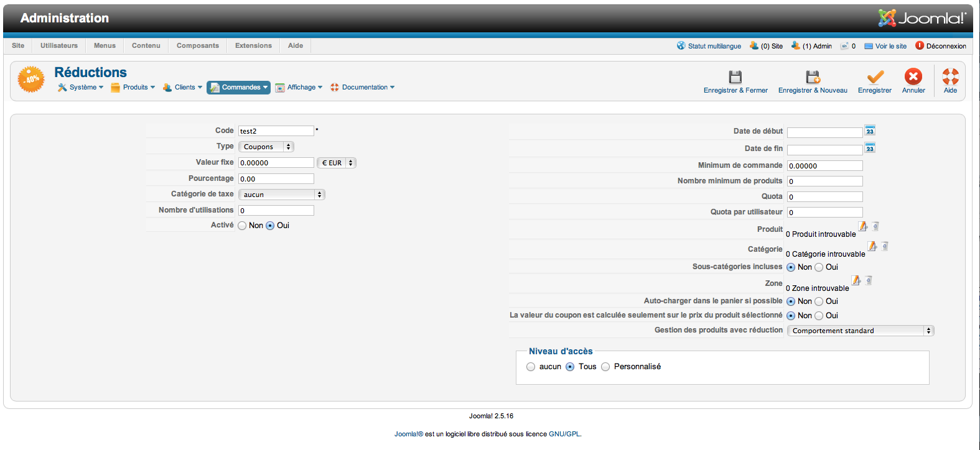980x450 pixels.
Task: Click the (0) Site users icon
Action: 754,45
